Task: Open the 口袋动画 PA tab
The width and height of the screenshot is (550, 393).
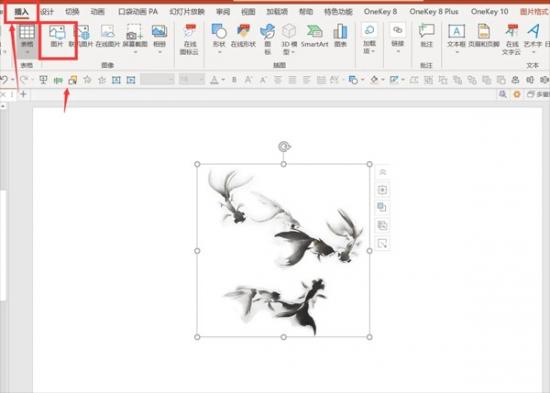Action: click(x=138, y=12)
